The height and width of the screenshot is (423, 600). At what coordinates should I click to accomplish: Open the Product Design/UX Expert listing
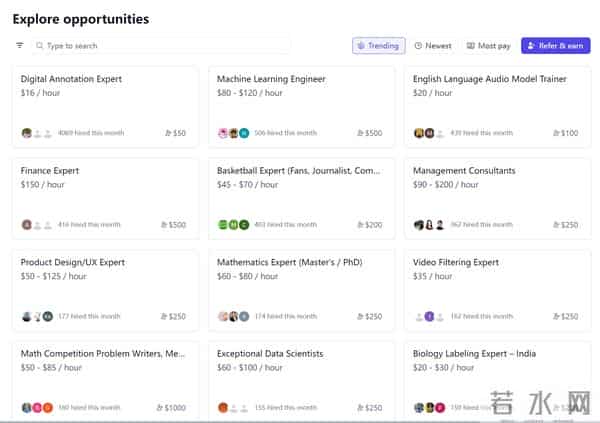(x=73, y=262)
